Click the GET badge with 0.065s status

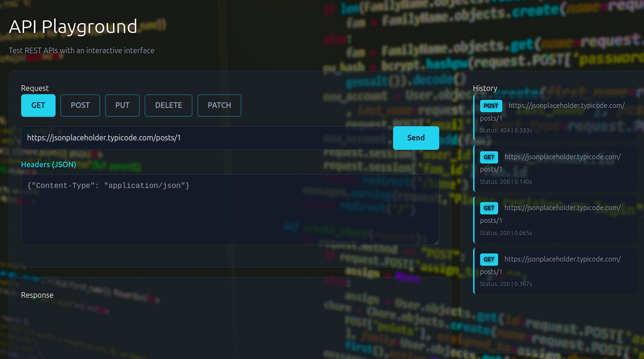pos(489,208)
